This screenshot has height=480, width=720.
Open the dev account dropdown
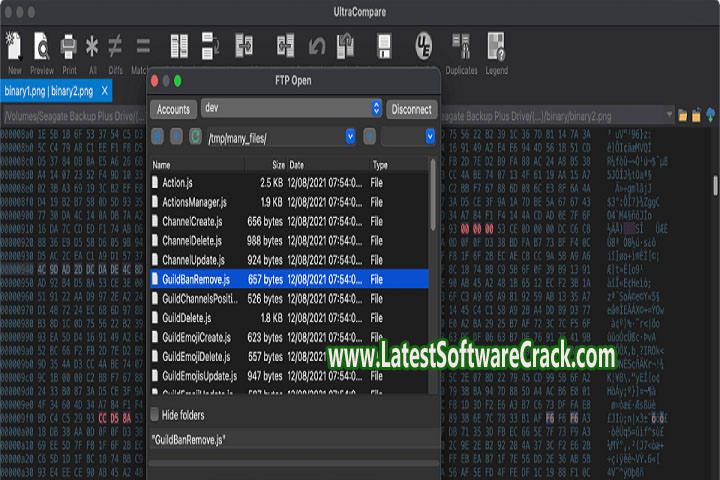291,108
